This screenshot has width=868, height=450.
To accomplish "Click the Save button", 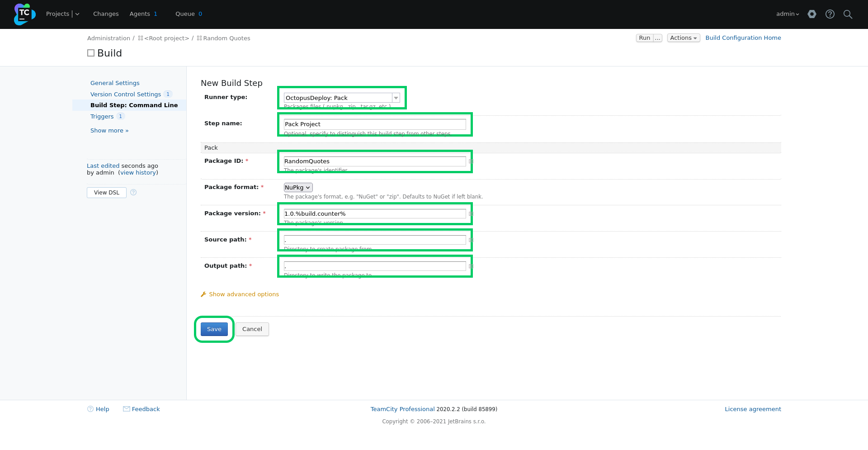I will tap(214, 329).
